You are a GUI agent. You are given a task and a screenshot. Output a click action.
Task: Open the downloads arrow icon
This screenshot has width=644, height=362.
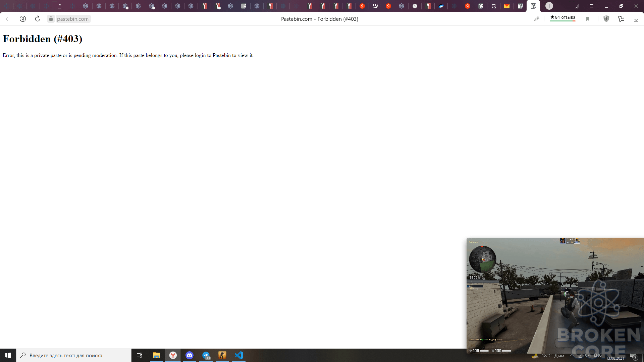click(x=636, y=19)
